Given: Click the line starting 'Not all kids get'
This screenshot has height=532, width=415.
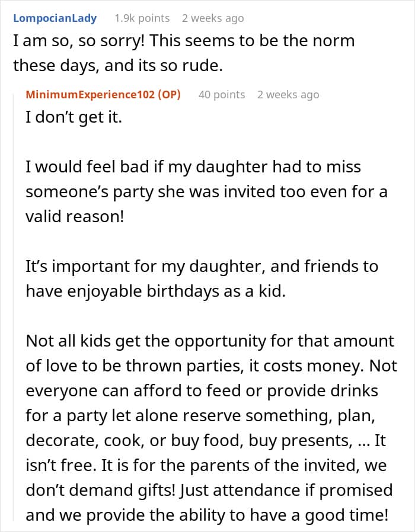Looking at the screenshot, I should click(x=210, y=341).
